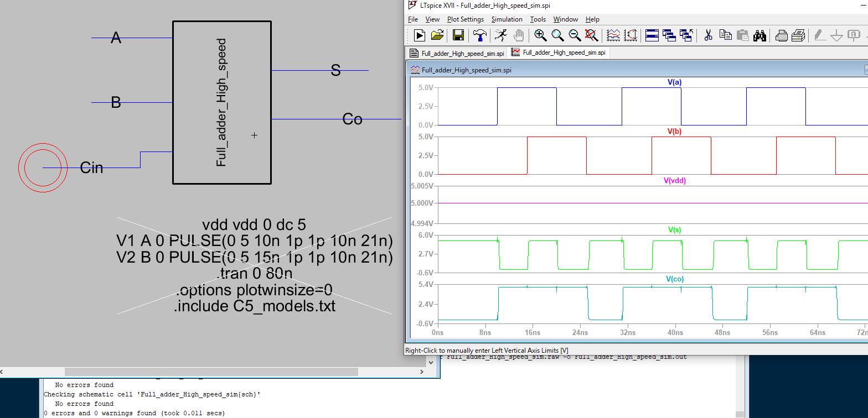This screenshot has width=868, height=418.
Task: Switch to the waveform plot tab
Action: pos(559,53)
